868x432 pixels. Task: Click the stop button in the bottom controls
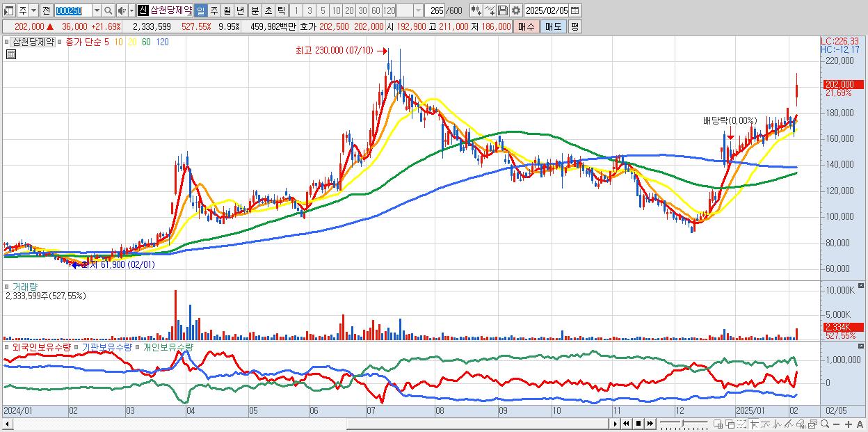click(x=638, y=424)
